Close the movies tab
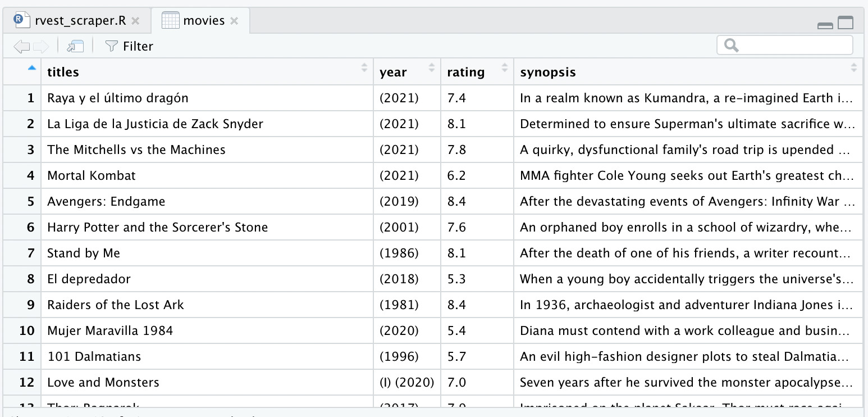 pyautogui.click(x=234, y=21)
